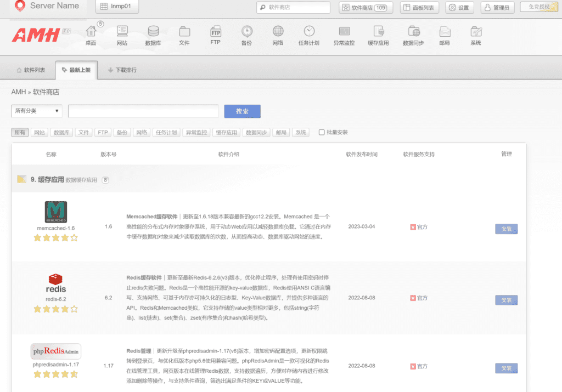This screenshot has width=562, height=392.
Task: Open the 缓存应用 cache apps module
Action: 379,36
